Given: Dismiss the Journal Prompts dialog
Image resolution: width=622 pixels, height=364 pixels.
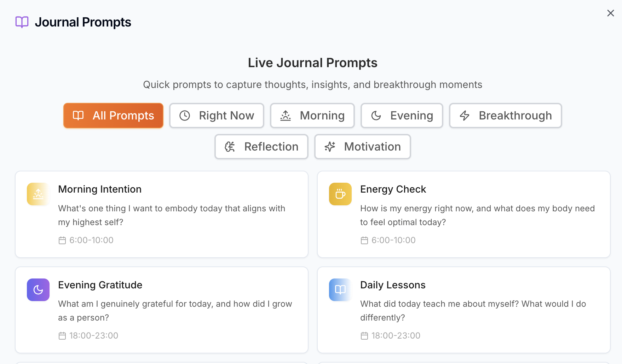Looking at the screenshot, I should [610, 13].
